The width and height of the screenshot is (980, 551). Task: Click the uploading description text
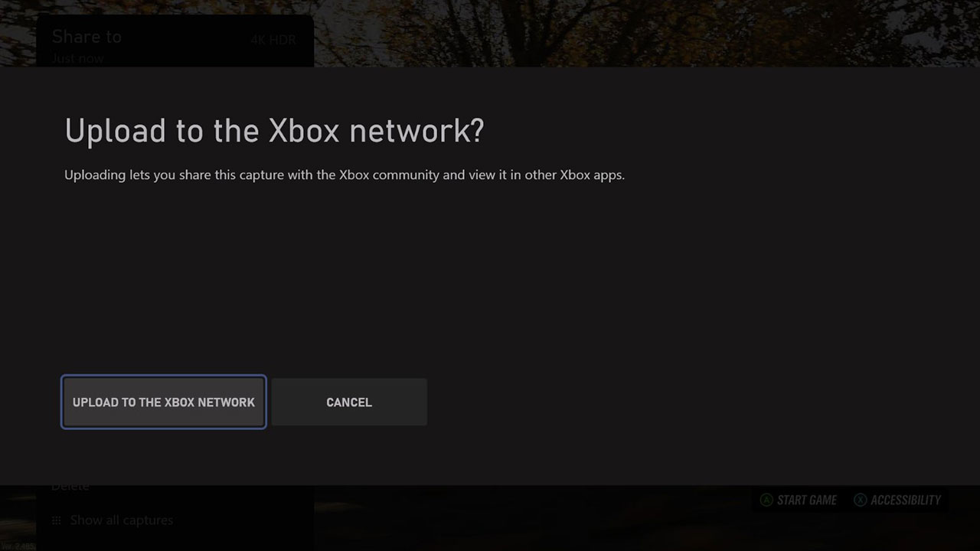pyautogui.click(x=344, y=174)
